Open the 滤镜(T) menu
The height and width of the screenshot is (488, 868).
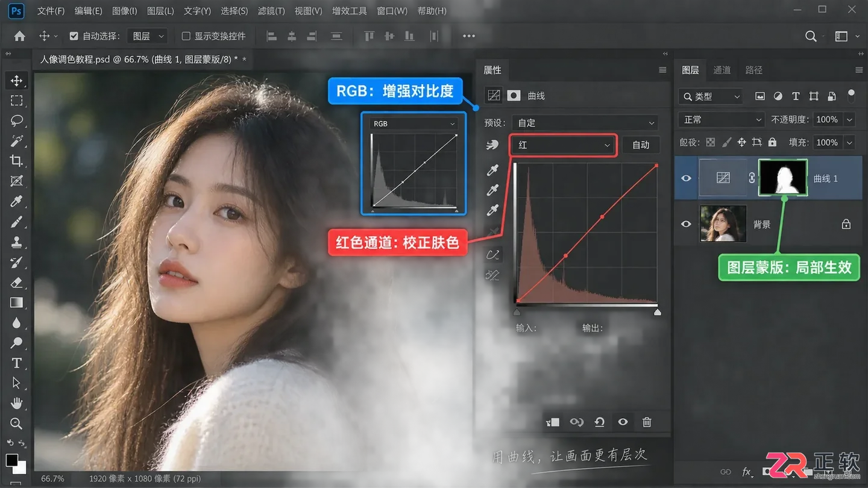click(x=271, y=11)
